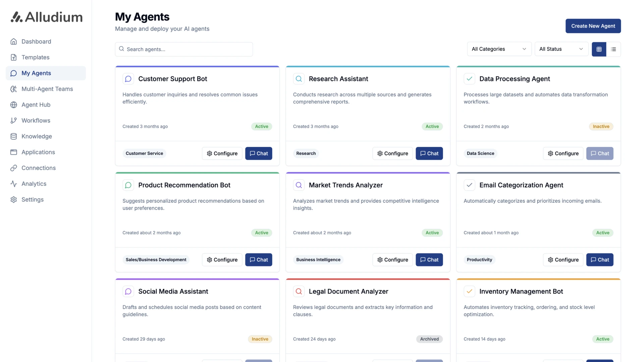This screenshot has height=362, width=644.
Task: Navigate to the Knowledge section
Action: [x=37, y=136]
